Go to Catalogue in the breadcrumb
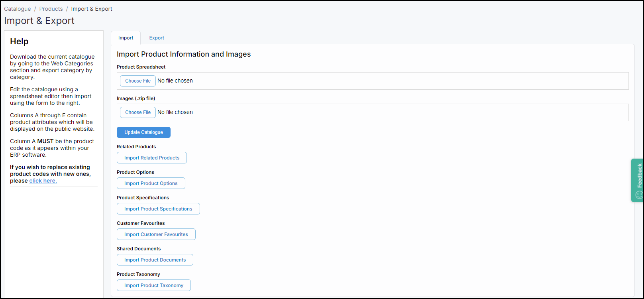 [17, 9]
